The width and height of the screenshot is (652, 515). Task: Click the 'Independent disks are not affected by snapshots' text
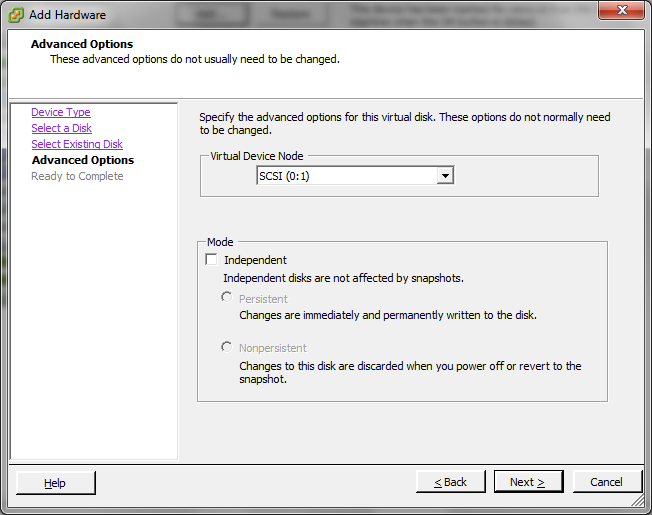343,278
